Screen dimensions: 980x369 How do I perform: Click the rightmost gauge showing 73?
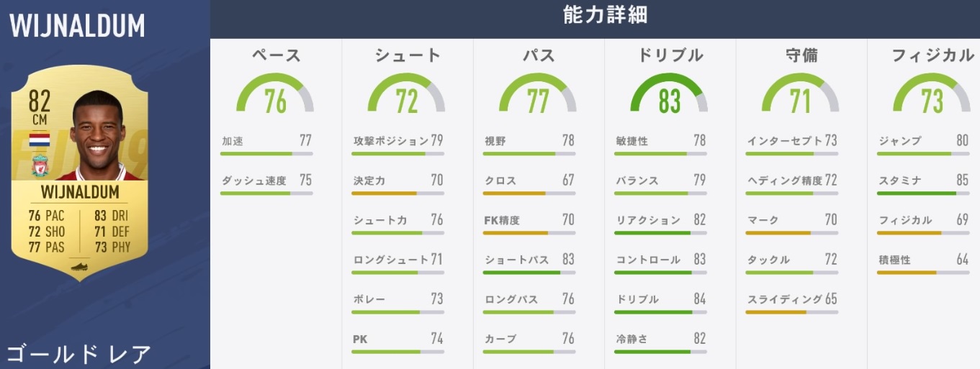pos(932,95)
